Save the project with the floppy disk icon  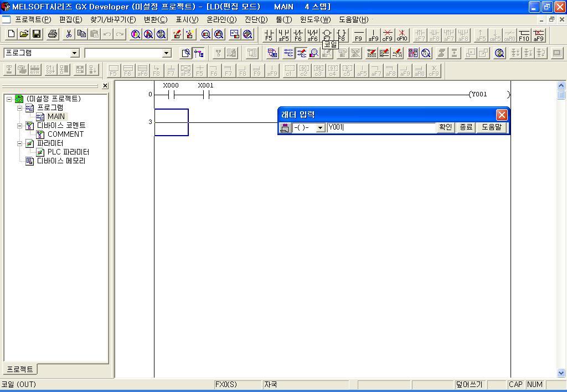[x=37, y=34]
